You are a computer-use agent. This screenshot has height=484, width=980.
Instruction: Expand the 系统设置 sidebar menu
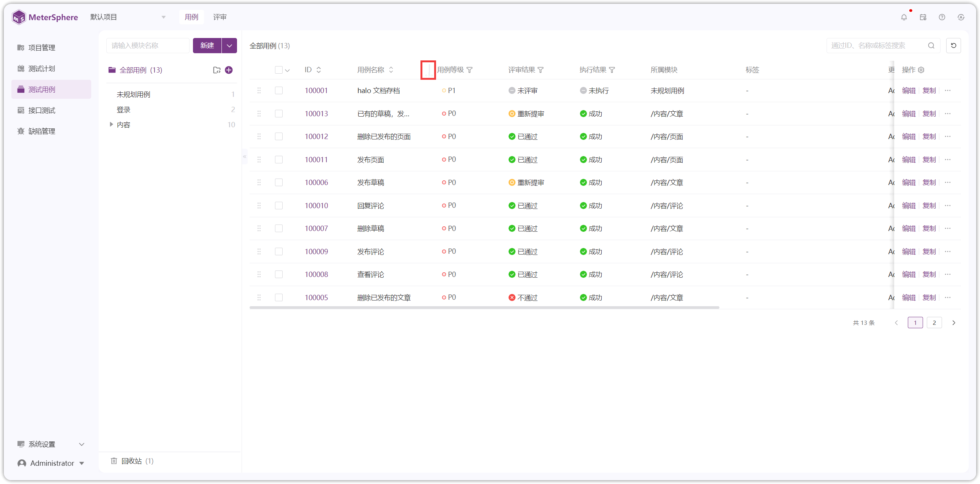click(x=51, y=444)
